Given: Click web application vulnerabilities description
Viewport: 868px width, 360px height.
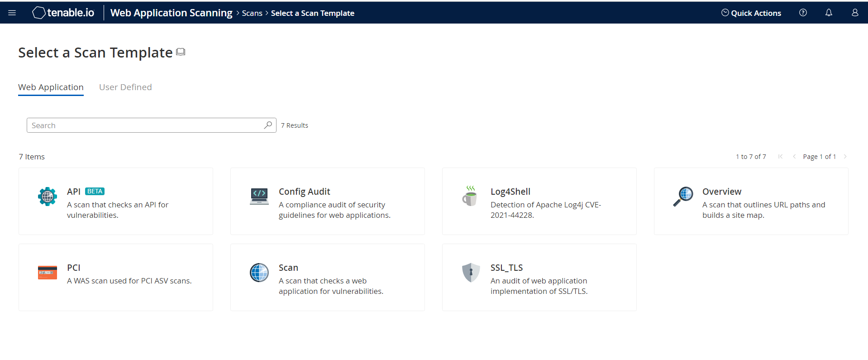Looking at the screenshot, I should (331, 286).
